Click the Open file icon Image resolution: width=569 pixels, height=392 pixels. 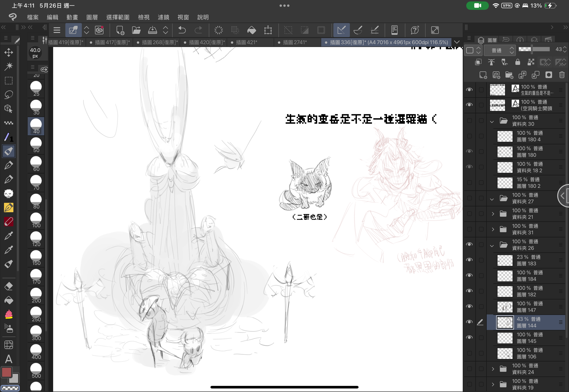pos(136,30)
